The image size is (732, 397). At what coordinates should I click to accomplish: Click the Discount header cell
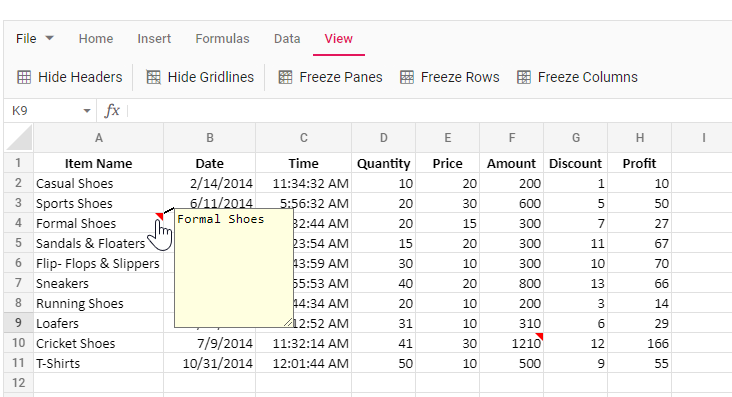(576, 163)
